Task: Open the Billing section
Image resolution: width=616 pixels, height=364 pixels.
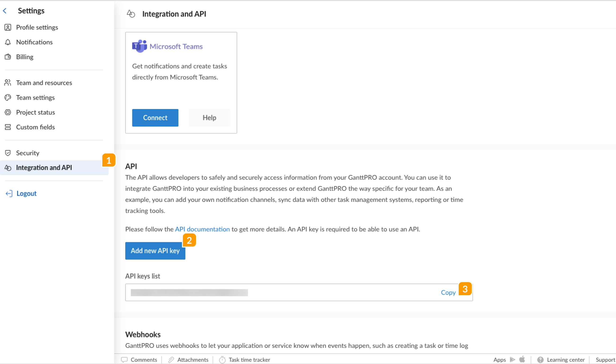Action: click(x=25, y=57)
